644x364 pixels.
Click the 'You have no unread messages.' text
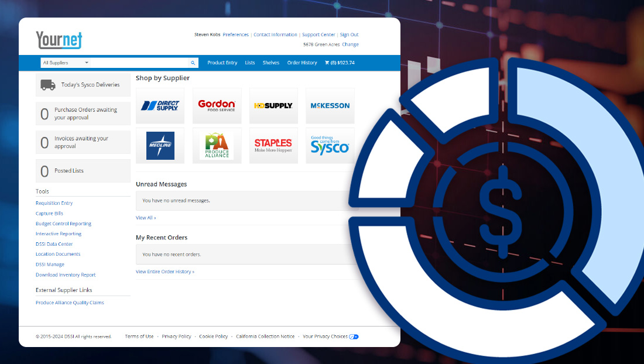[x=176, y=201]
